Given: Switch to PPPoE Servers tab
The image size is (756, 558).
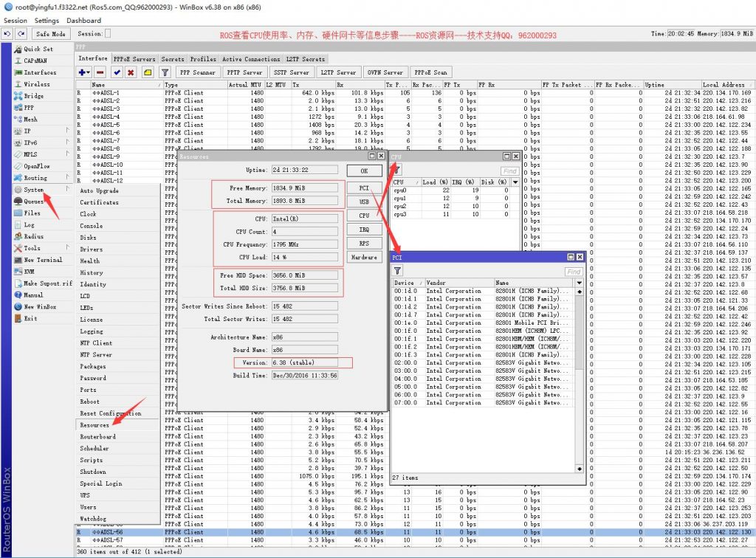Looking at the screenshot, I should [x=134, y=59].
